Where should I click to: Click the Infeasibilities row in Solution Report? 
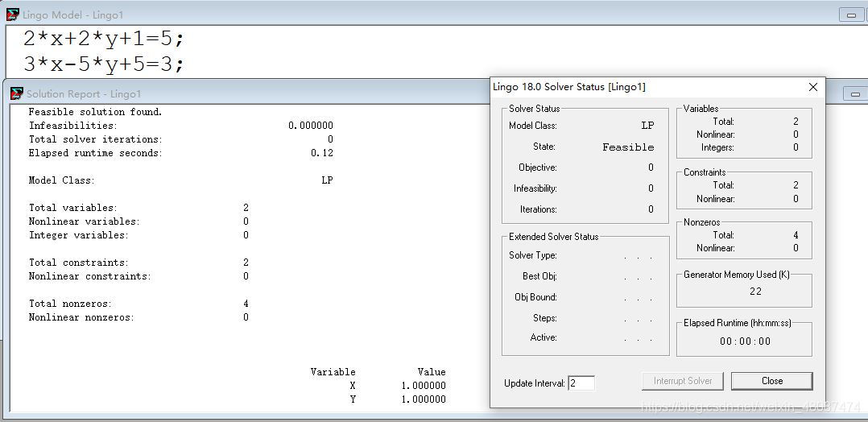[181, 126]
